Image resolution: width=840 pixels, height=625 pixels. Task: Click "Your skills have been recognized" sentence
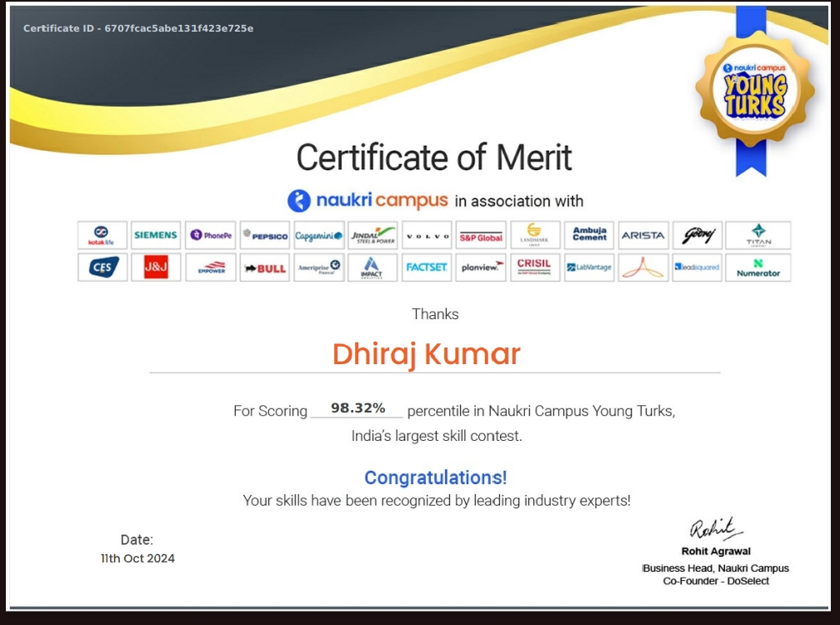437,501
